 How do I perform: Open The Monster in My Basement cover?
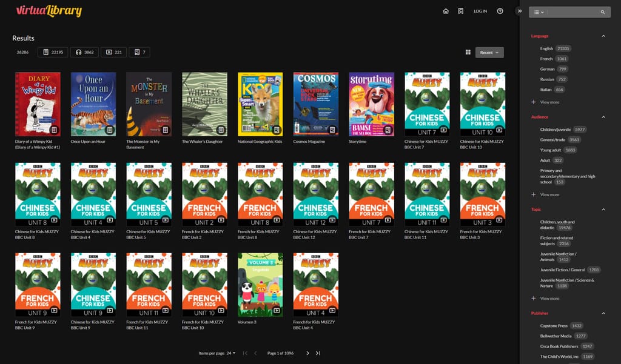149,104
